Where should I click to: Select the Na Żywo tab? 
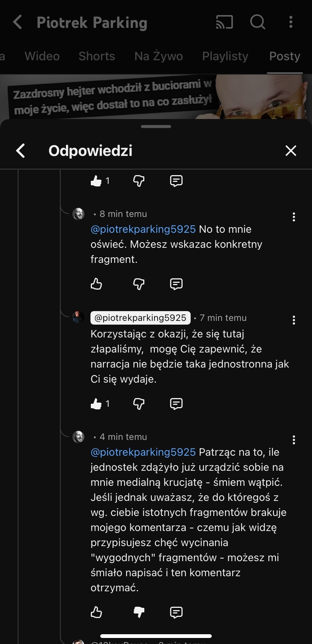pos(159,56)
